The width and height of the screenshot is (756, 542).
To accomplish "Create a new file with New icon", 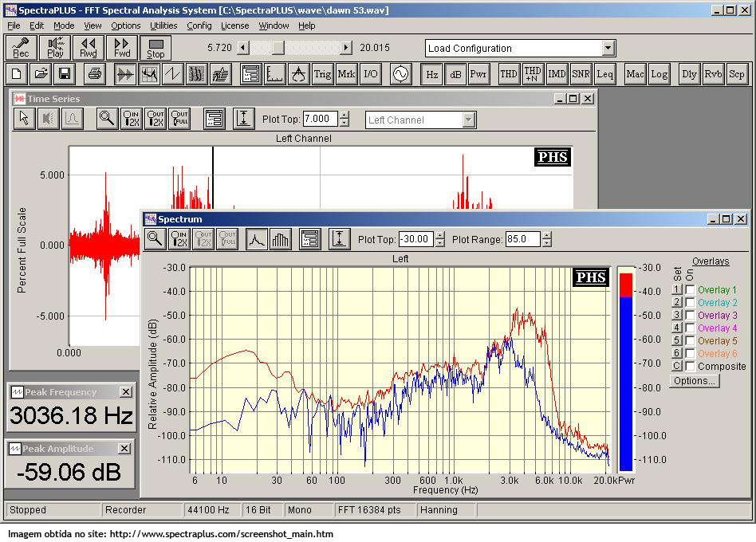I will coord(17,73).
